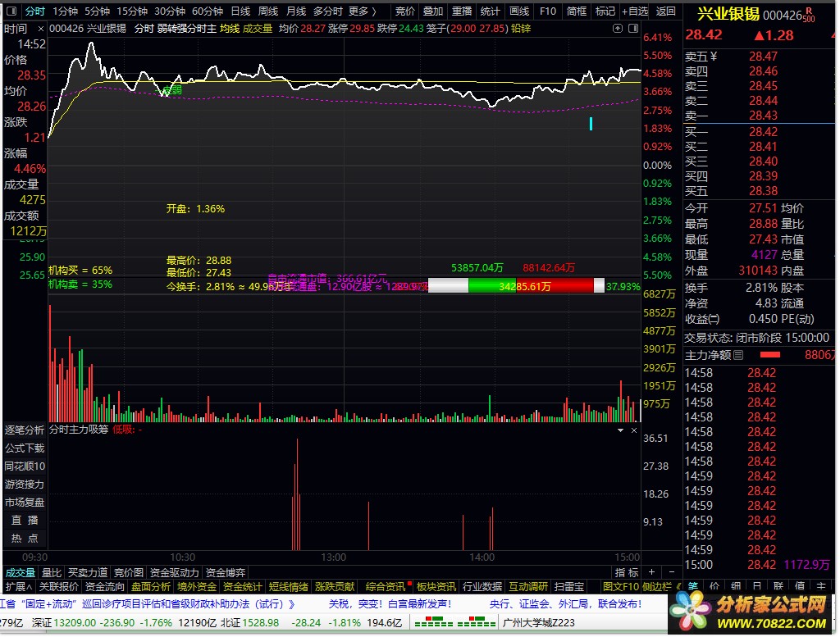Viewport: 840px width, 637px height.
Task: Close the 分时主力吸筹 indicator panel
Action: tap(634, 430)
